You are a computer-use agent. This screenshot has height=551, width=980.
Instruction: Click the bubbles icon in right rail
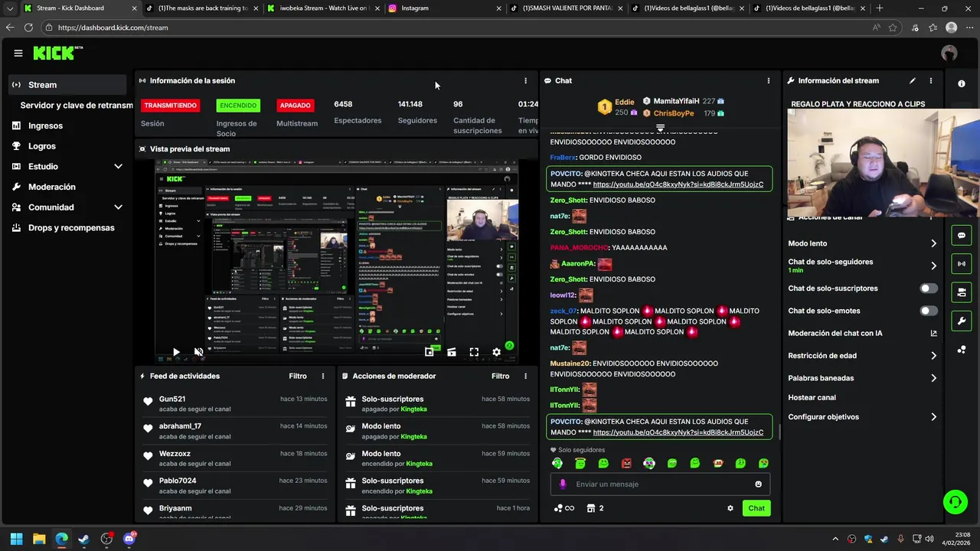coord(962,349)
